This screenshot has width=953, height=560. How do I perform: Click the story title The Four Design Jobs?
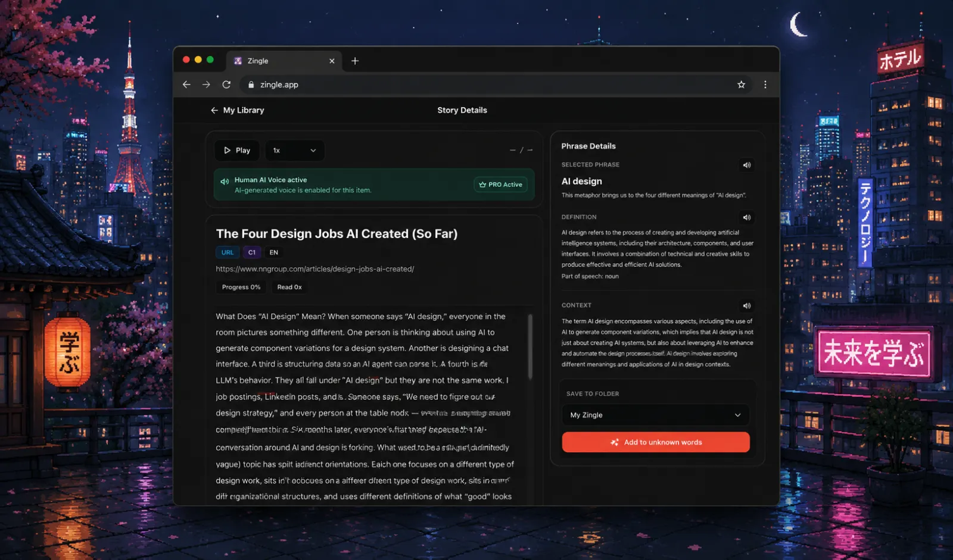337,234
